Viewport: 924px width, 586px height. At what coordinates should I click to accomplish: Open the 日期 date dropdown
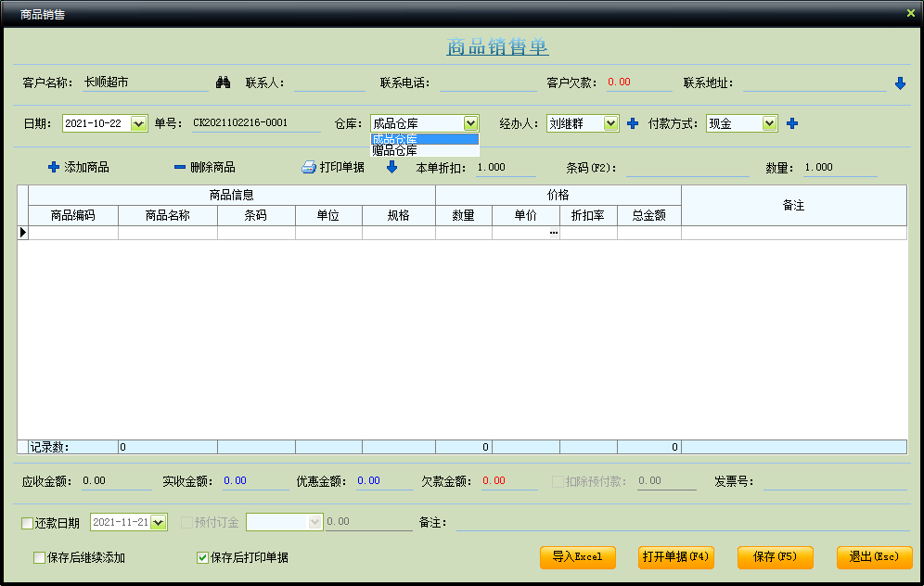[x=138, y=123]
